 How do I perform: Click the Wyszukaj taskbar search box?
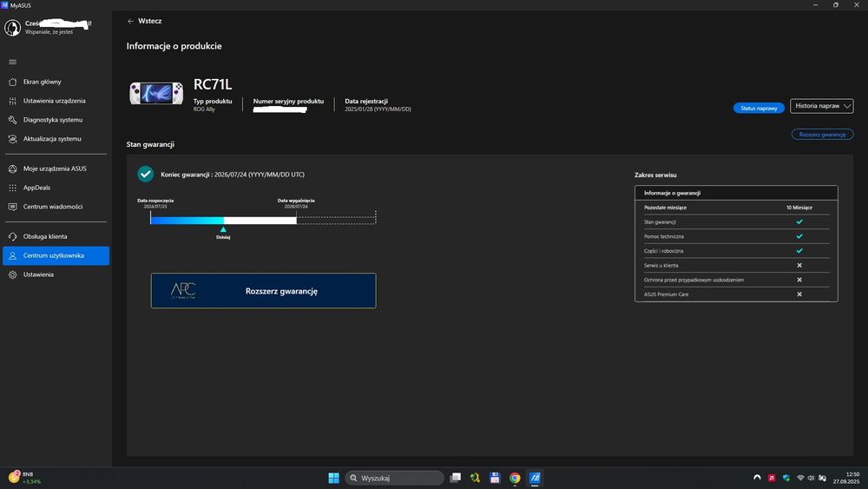395,478
